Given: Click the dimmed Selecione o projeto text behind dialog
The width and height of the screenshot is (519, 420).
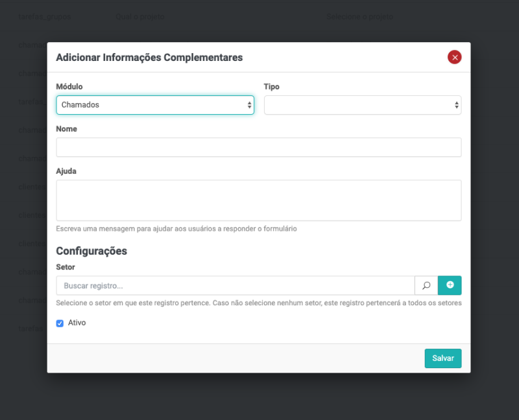Looking at the screenshot, I should coord(360,16).
